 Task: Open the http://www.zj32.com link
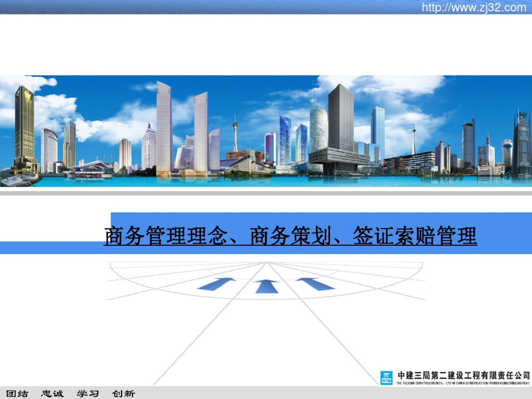(x=474, y=7)
